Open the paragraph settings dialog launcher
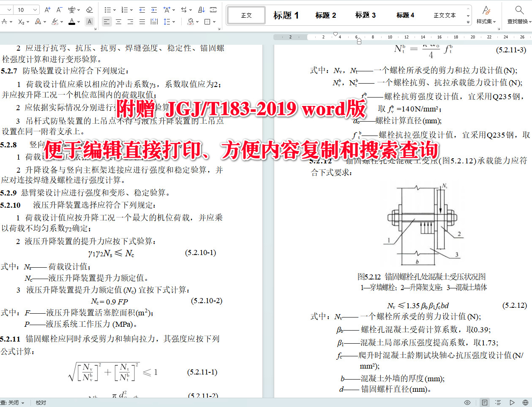Viewport: 532px width, 407px height. 219,29
